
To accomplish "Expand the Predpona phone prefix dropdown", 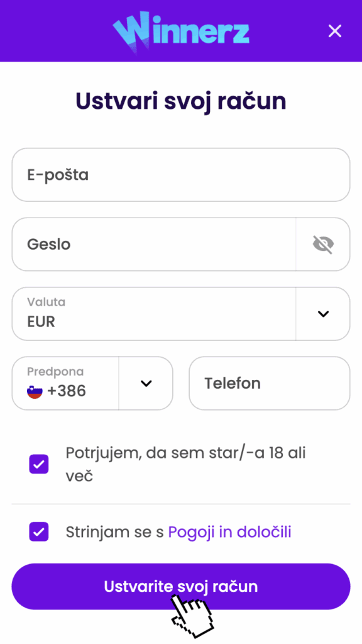I will tap(146, 384).
